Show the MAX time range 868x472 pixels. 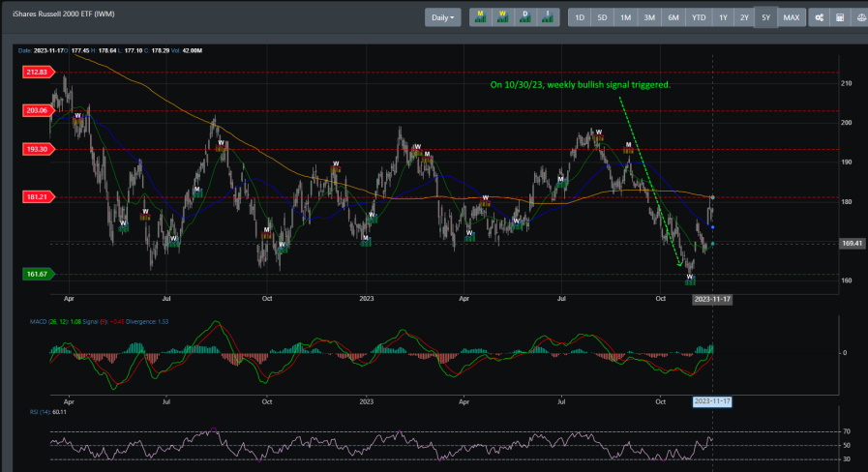tap(791, 17)
